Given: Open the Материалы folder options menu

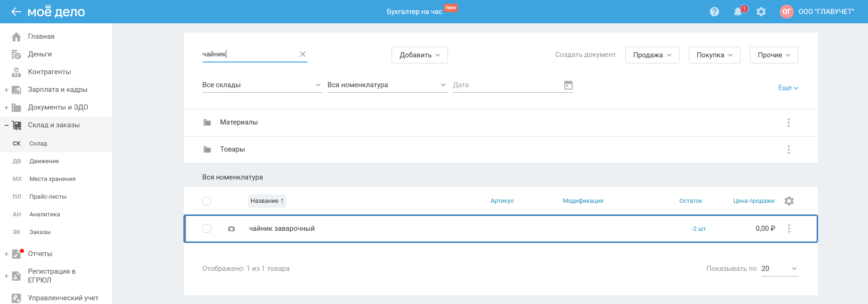Looking at the screenshot, I should click(789, 123).
